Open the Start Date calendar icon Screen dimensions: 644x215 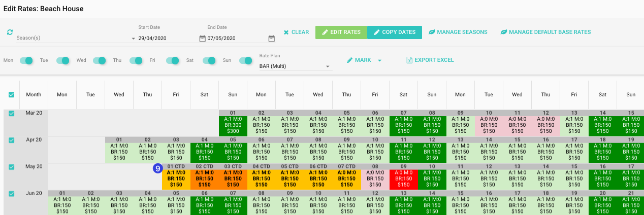(x=202, y=39)
